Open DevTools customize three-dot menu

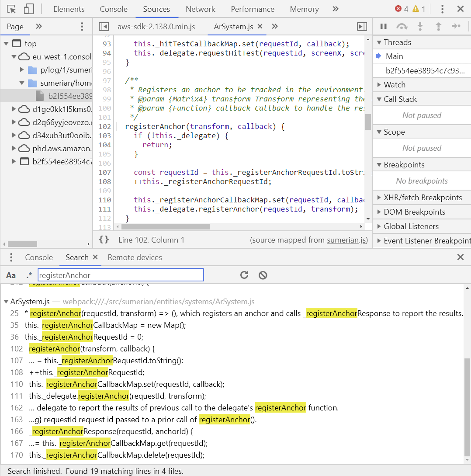(443, 9)
